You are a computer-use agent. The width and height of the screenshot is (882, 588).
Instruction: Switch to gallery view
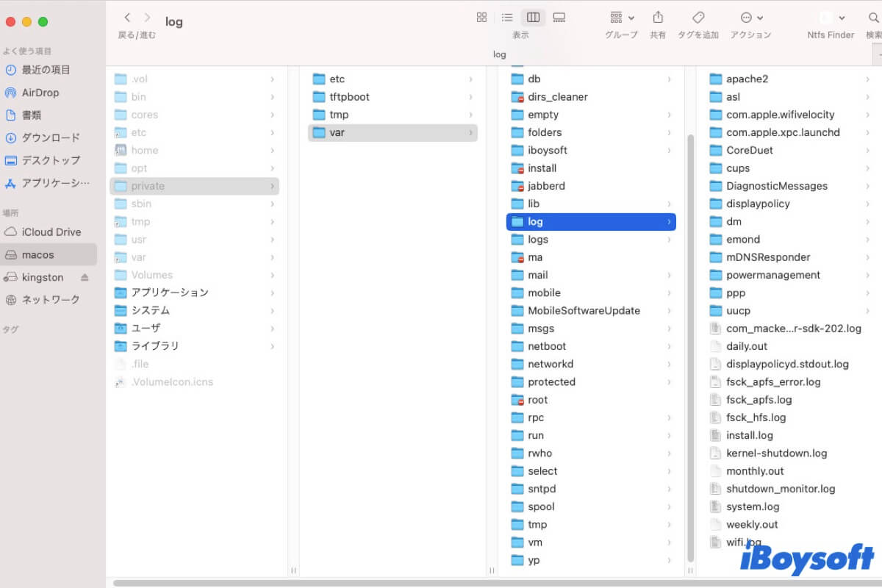559,18
